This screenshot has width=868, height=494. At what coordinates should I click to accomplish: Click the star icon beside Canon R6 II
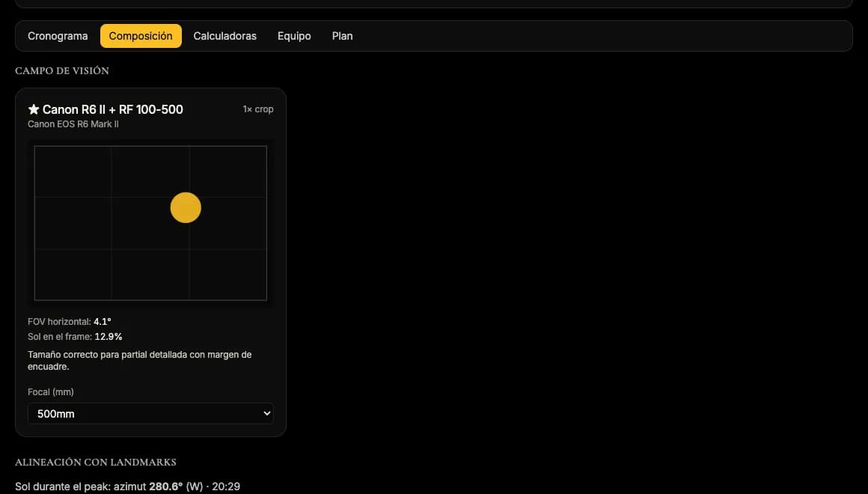tap(34, 109)
